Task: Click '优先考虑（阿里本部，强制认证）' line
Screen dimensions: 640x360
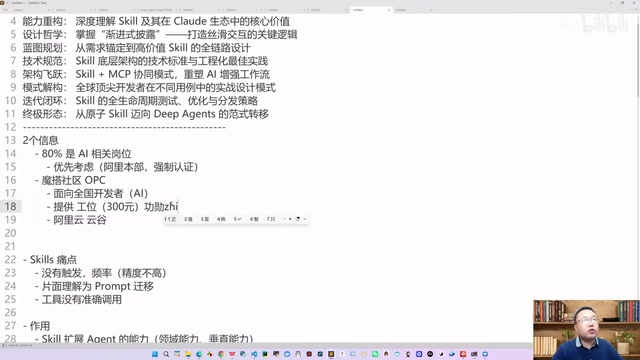Action: pyautogui.click(x=126, y=167)
